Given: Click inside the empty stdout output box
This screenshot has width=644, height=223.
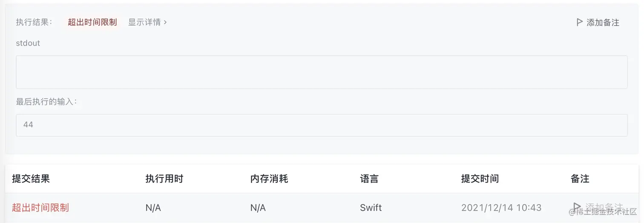Looking at the screenshot, I should pyautogui.click(x=322, y=72).
